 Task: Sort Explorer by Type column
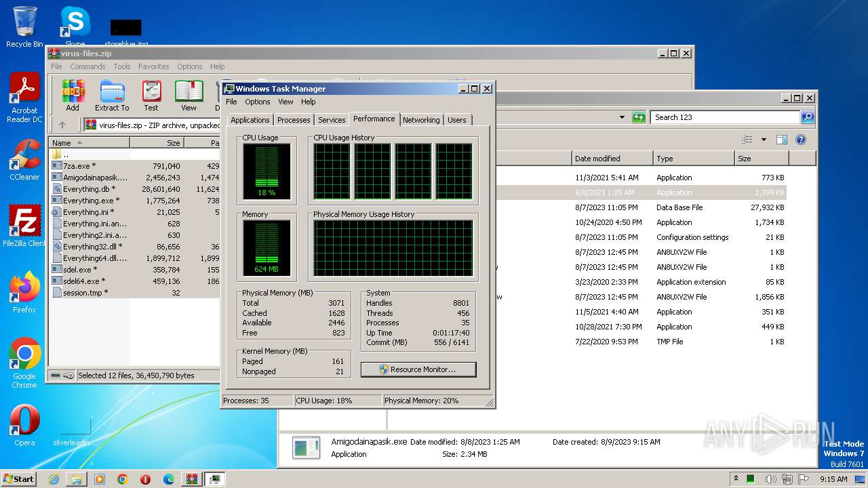click(694, 159)
